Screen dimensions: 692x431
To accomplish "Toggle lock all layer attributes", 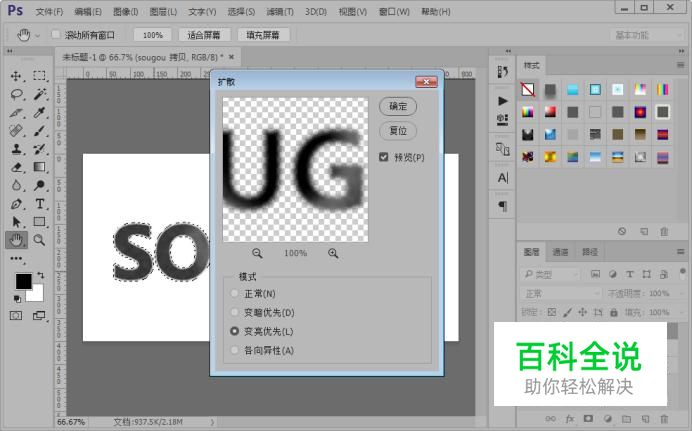I will click(613, 312).
